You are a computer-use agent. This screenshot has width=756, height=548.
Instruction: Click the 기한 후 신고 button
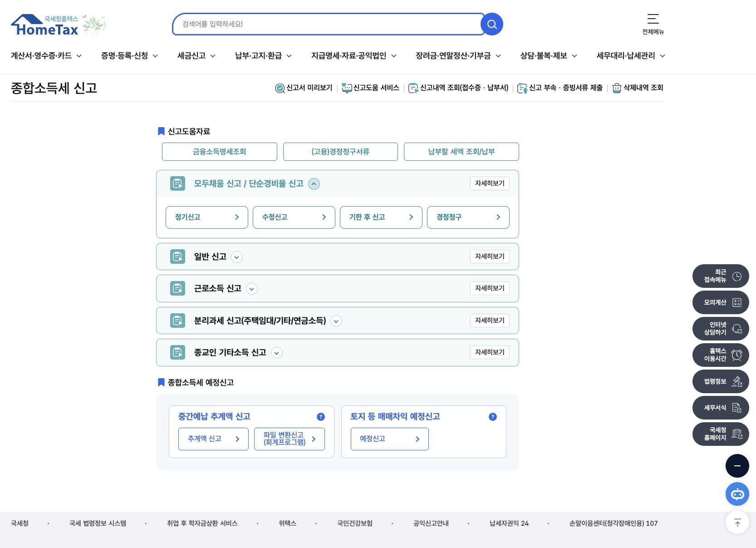pos(381,217)
